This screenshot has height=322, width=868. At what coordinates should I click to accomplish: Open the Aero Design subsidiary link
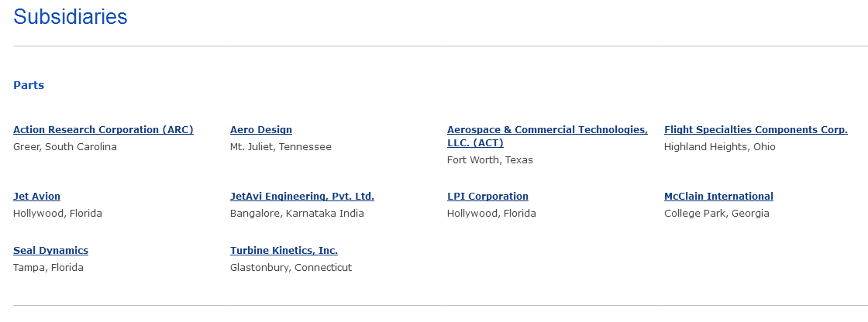[x=261, y=130]
